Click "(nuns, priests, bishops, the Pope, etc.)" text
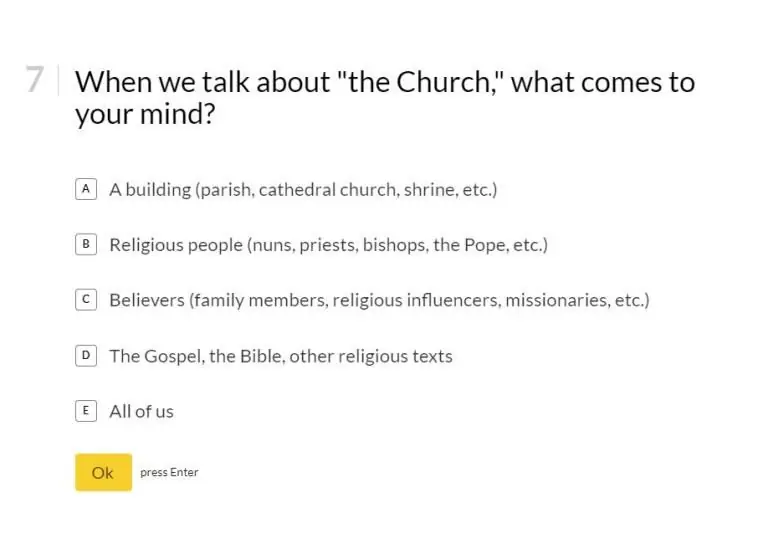768x549 pixels. tap(398, 245)
